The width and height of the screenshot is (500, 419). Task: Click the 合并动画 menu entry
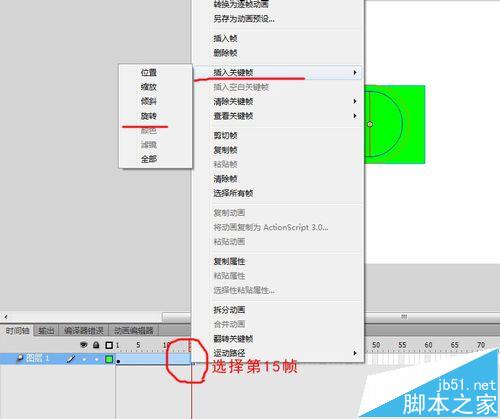coord(229,324)
